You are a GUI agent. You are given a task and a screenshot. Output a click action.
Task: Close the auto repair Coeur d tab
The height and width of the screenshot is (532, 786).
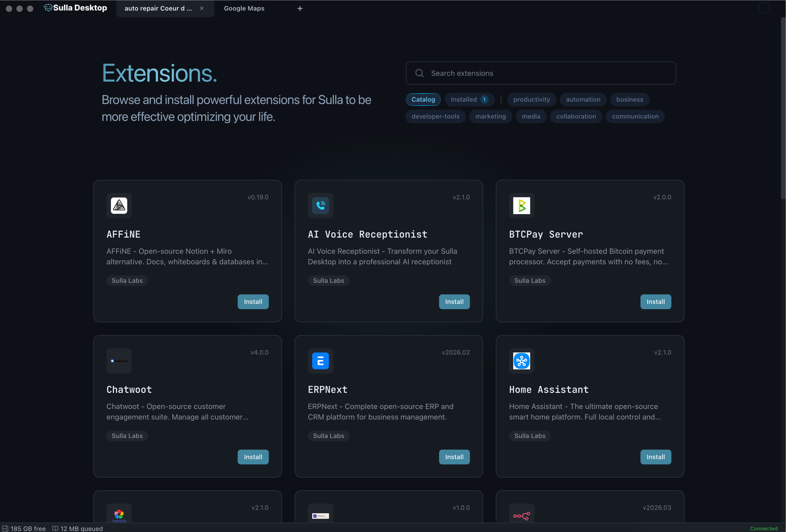pos(202,8)
